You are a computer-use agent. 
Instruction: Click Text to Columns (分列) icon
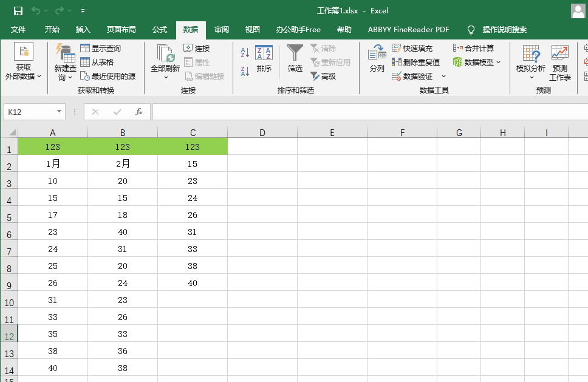[x=377, y=59]
